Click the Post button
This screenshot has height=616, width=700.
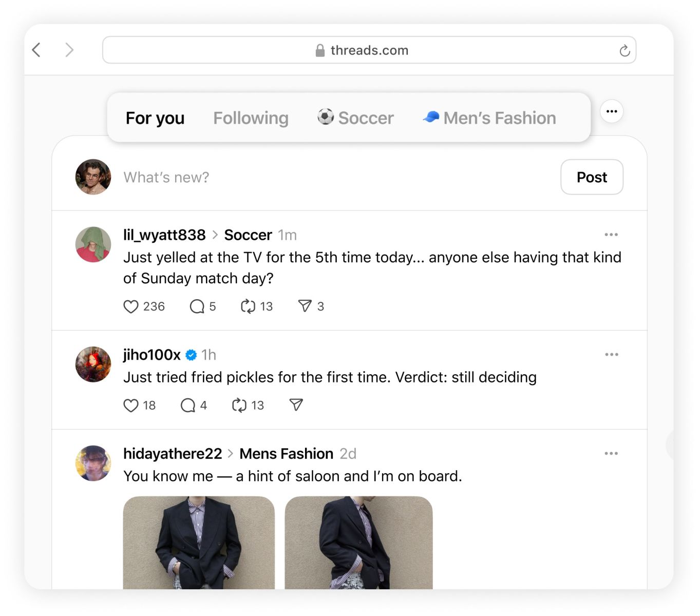(592, 177)
